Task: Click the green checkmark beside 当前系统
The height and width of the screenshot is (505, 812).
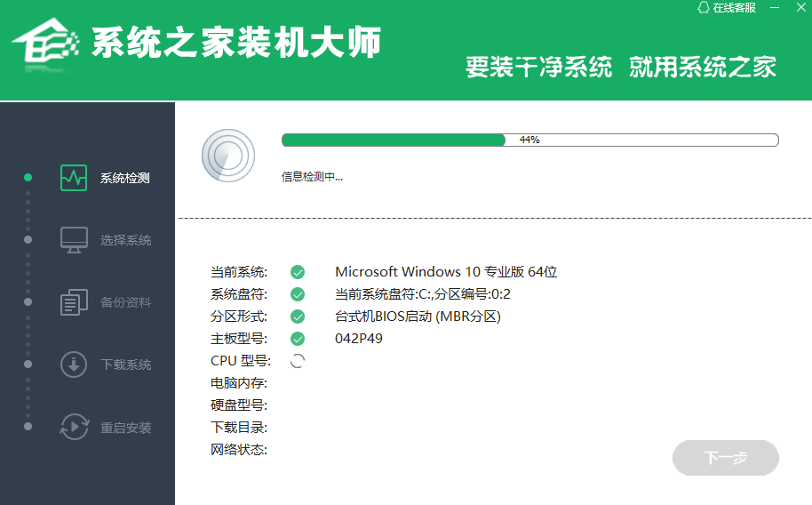Action: point(298,272)
